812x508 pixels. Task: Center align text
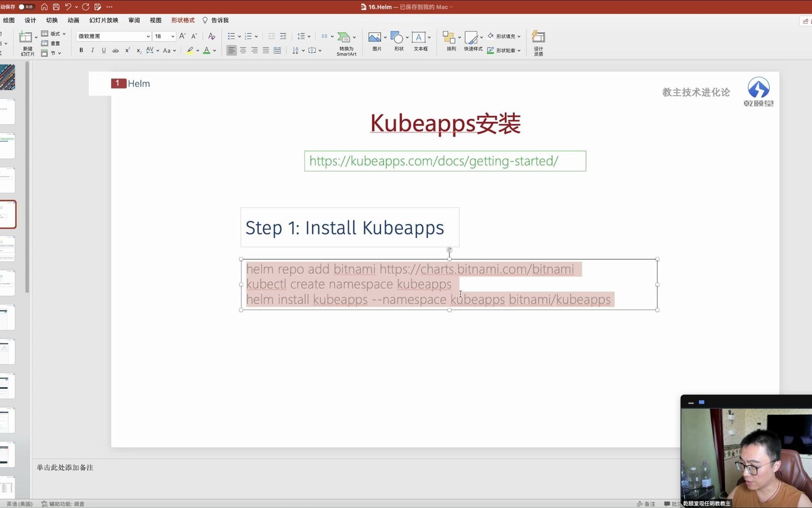point(243,50)
